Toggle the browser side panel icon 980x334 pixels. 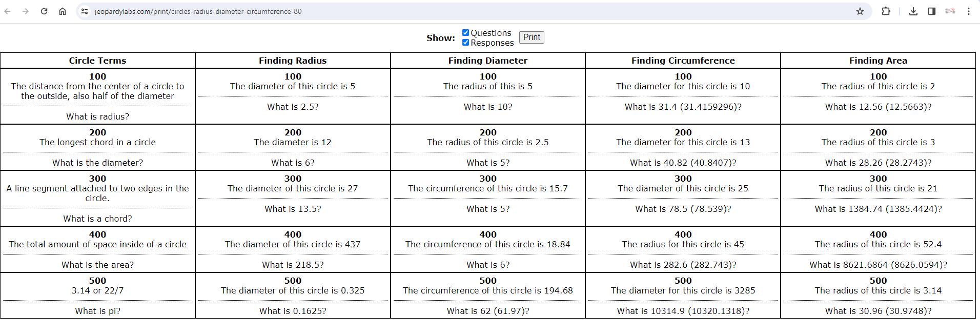[x=932, y=11]
